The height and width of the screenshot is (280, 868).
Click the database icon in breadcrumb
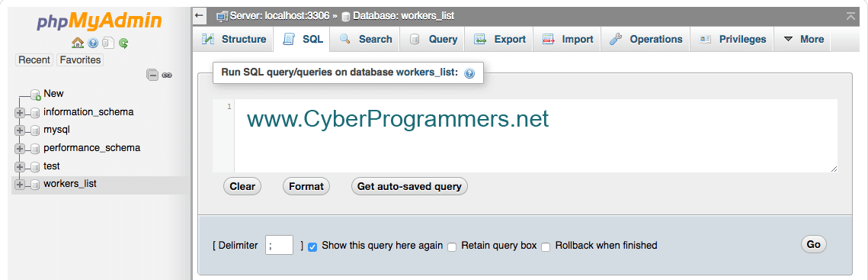pos(346,17)
